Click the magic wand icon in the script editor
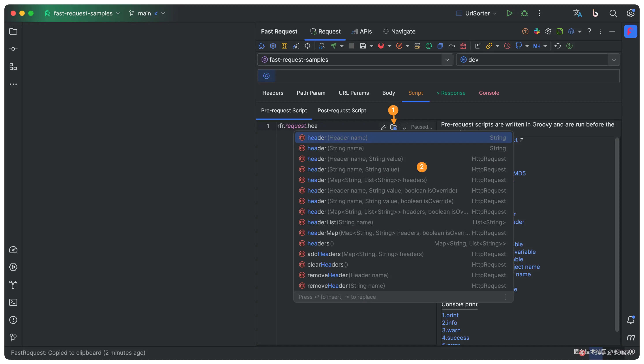644x364 pixels. (x=383, y=127)
